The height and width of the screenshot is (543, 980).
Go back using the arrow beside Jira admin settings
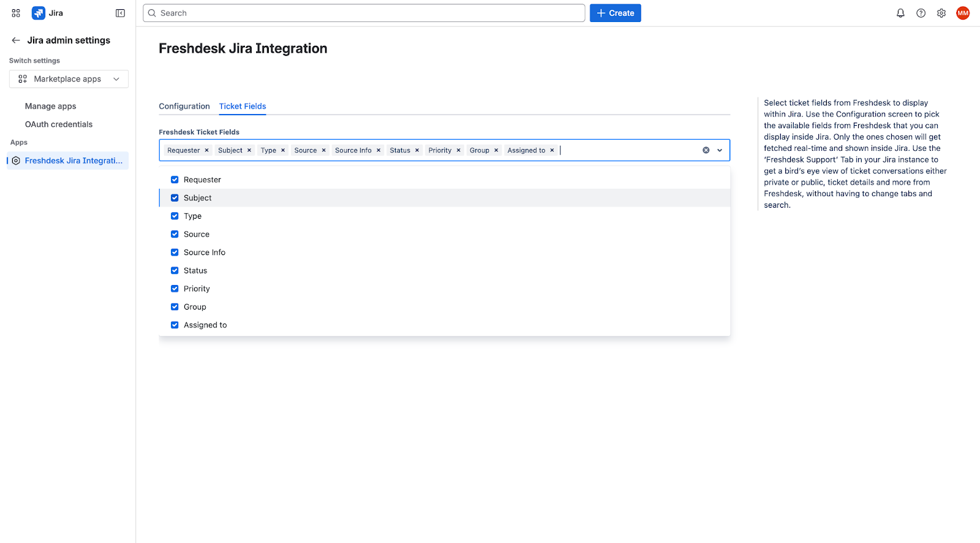point(16,40)
